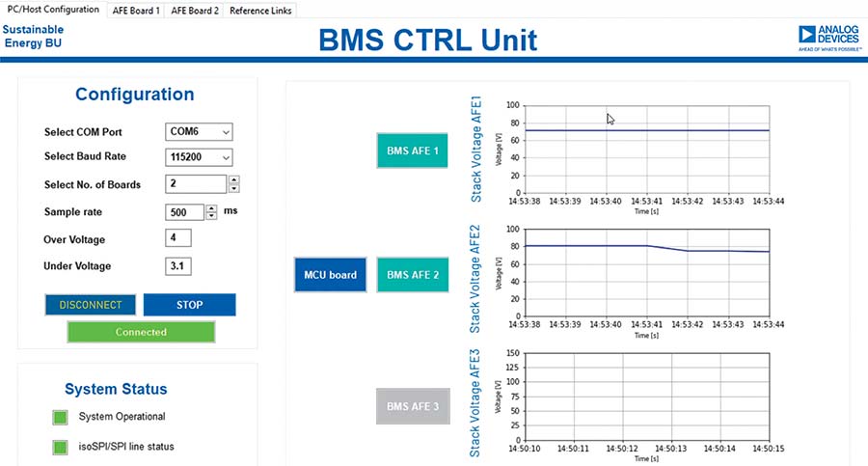The image size is (868, 466).
Task: Click the green Connected status bar
Action: click(141, 332)
